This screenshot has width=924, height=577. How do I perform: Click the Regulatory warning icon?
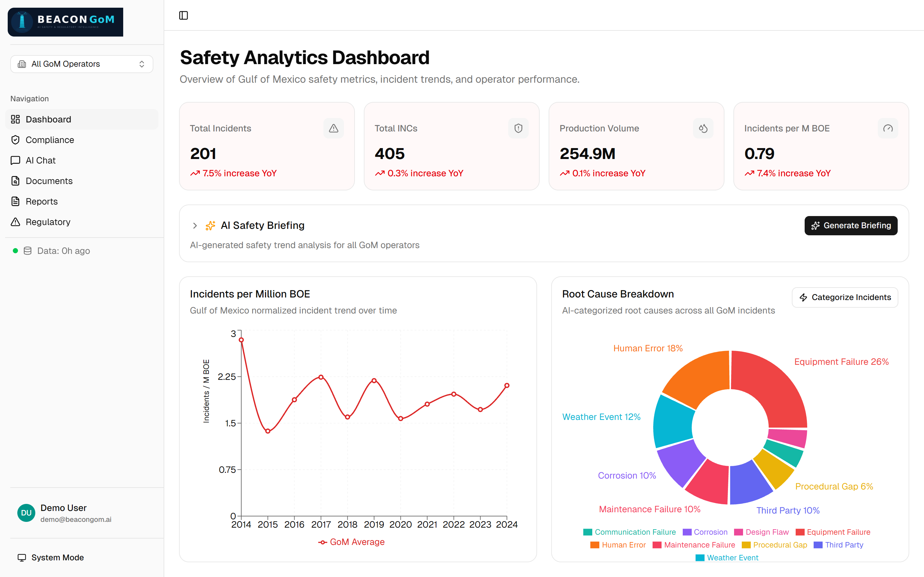pos(15,222)
